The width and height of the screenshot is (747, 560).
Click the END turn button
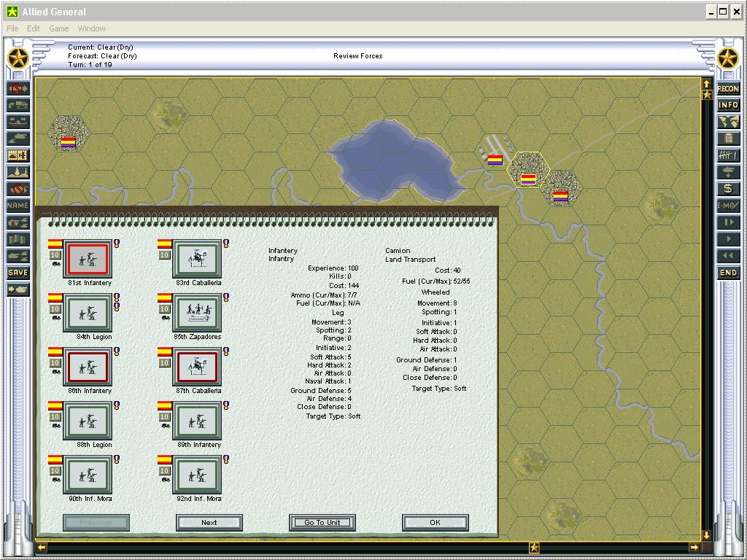728,273
